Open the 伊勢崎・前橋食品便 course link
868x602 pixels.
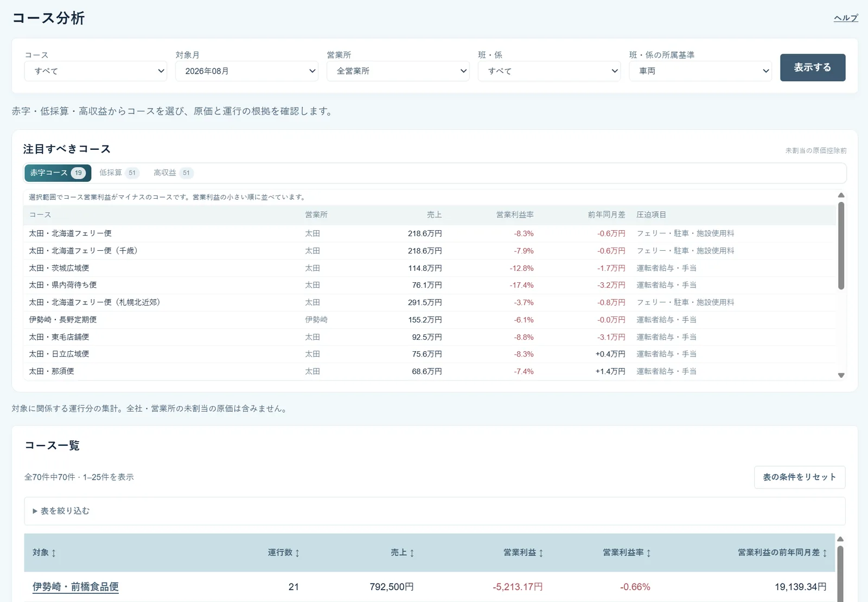coord(75,587)
